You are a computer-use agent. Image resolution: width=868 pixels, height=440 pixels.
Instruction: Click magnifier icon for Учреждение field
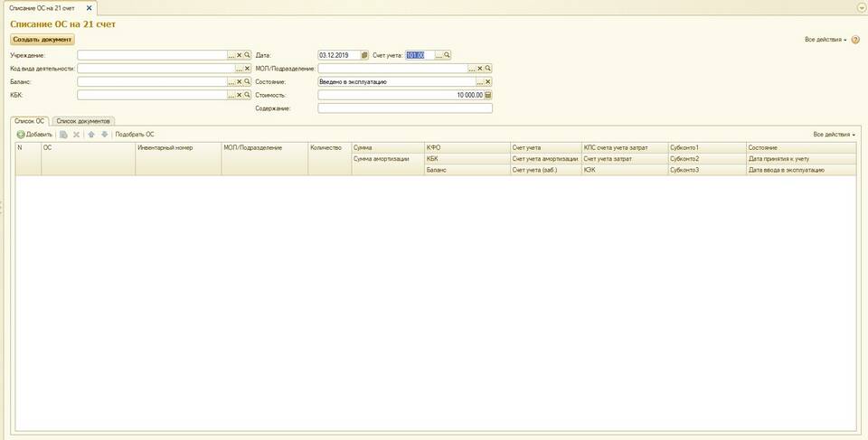pyautogui.click(x=247, y=55)
